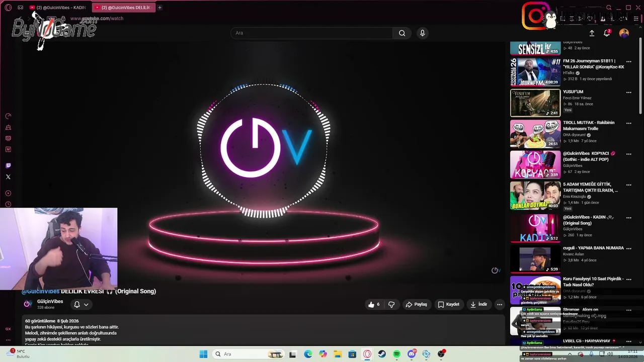
Task: Open options for KADIN Original Song video
Action: [628, 218]
